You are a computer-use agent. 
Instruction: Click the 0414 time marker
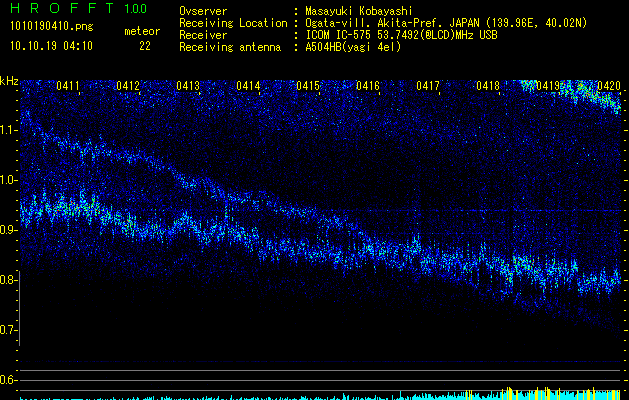[x=248, y=86]
